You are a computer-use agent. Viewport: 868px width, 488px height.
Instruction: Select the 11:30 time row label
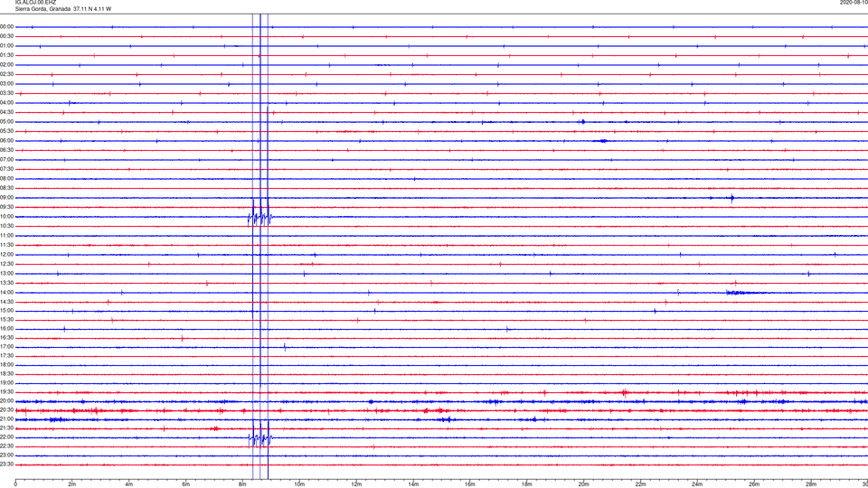pos(7,245)
